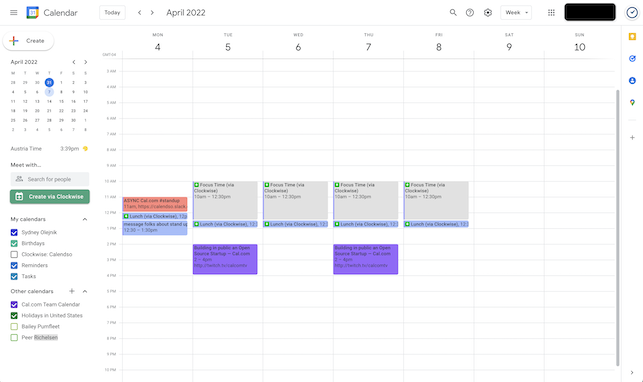Go to next week with arrow
The width and height of the screenshot is (643, 382).
click(x=152, y=13)
